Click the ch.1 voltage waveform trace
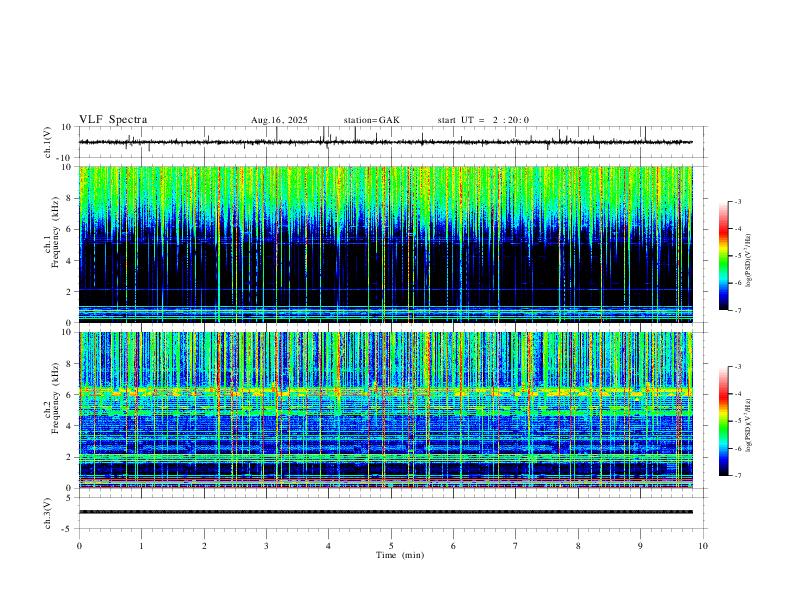Image resolution: width=792 pixels, height=612 pixels. [385, 142]
